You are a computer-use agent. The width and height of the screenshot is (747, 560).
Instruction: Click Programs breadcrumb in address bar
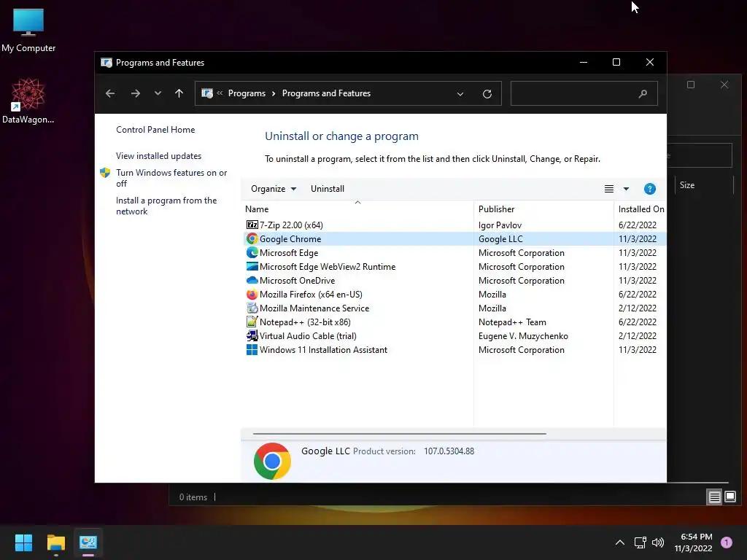click(x=247, y=93)
